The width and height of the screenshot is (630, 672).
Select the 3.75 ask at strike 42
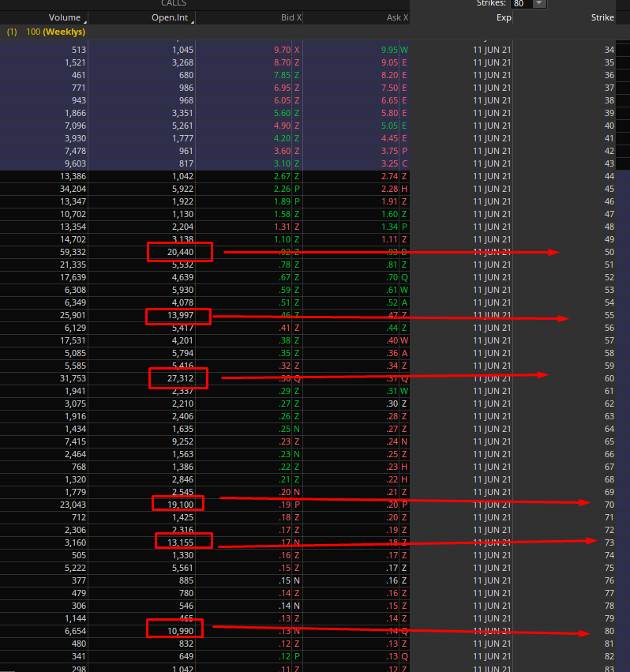pos(389,152)
